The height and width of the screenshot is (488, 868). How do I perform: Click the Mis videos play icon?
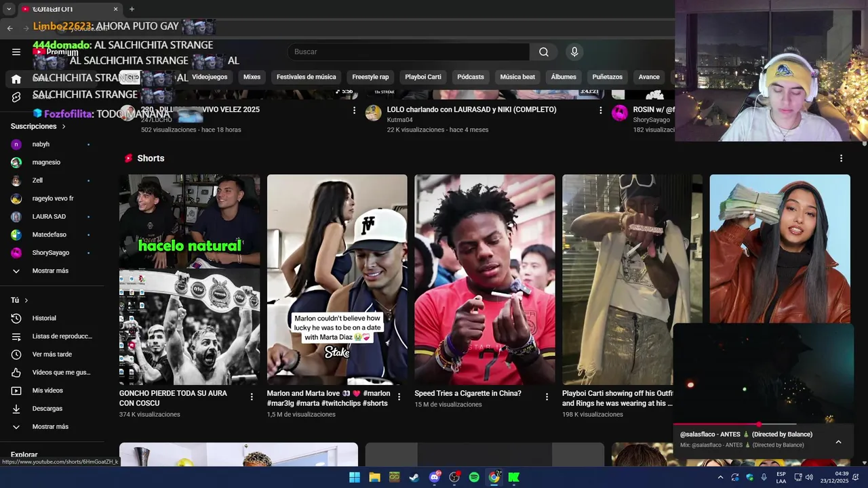[16, 390]
